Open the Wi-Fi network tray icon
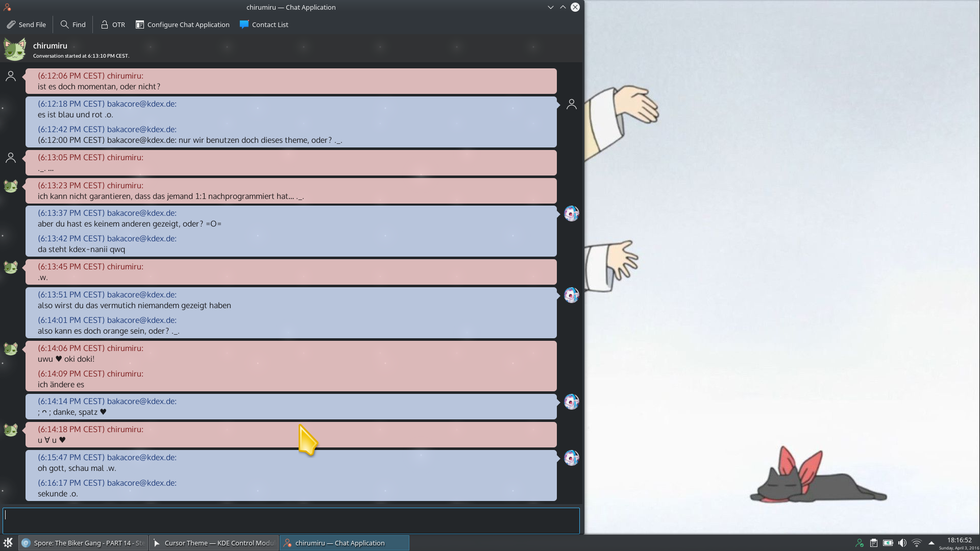Image resolution: width=980 pixels, height=551 pixels. (917, 543)
